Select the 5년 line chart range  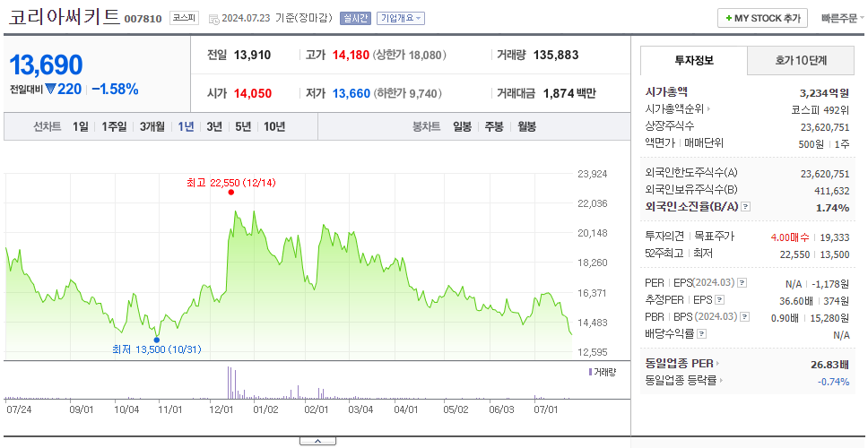tap(243, 126)
